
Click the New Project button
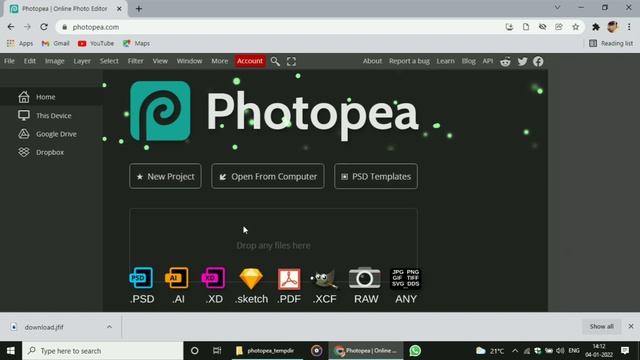[x=165, y=176]
